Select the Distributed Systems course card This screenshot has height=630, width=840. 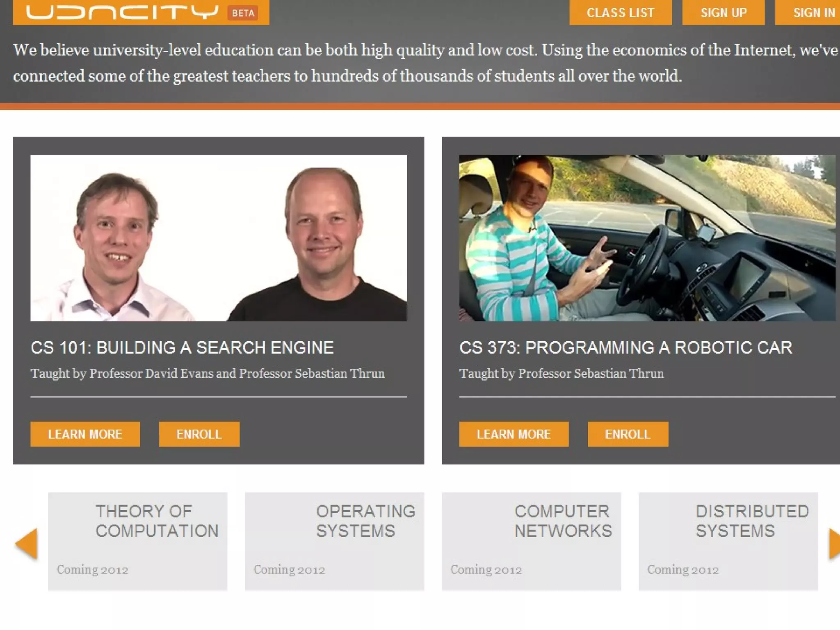click(728, 541)
